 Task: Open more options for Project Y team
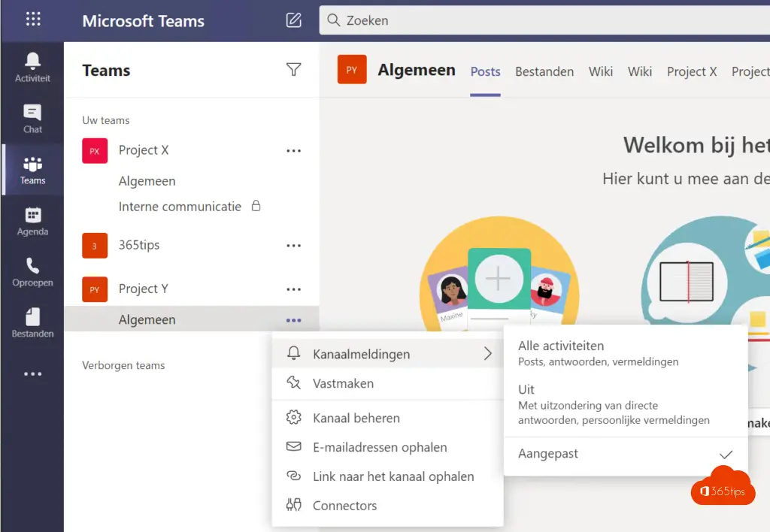[294, 289]
